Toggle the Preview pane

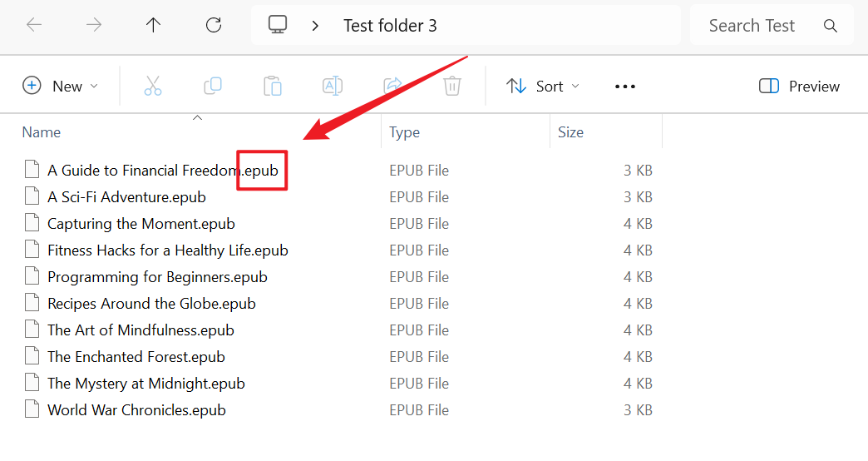(x=799, y=86)
